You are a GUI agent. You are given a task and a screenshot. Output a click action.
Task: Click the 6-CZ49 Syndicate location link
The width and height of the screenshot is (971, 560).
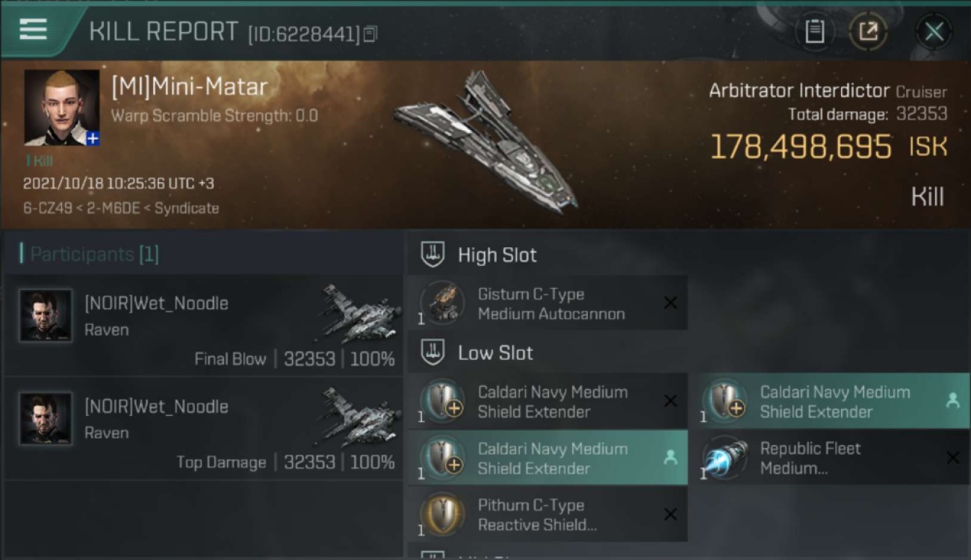tap(121, 208)
